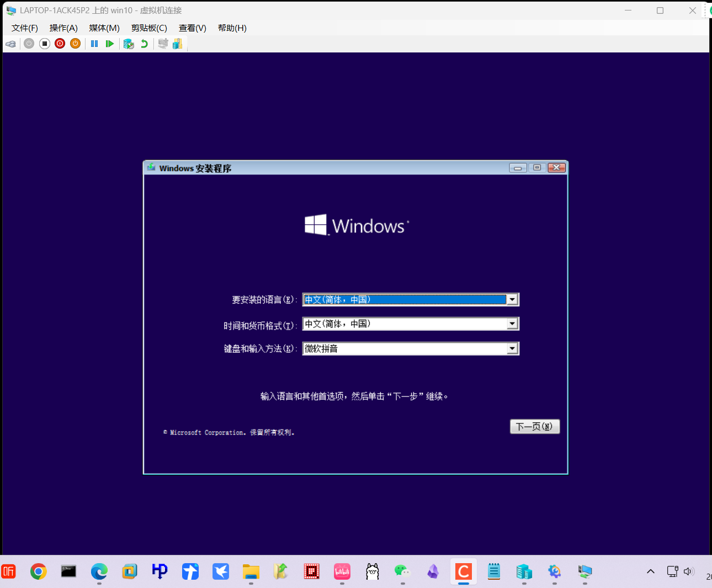Pause the virtual machine
Viewport: 712px width, 588px height.
(94, 44)
